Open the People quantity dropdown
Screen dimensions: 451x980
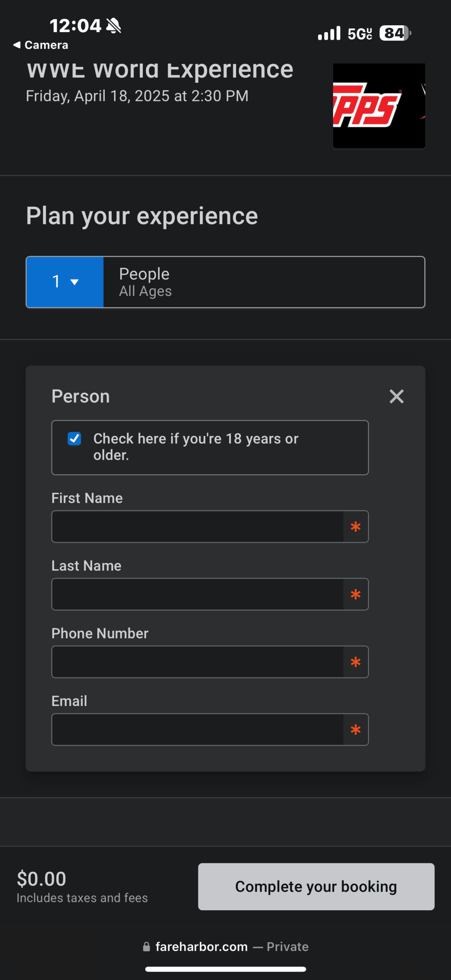coord(65,282)
